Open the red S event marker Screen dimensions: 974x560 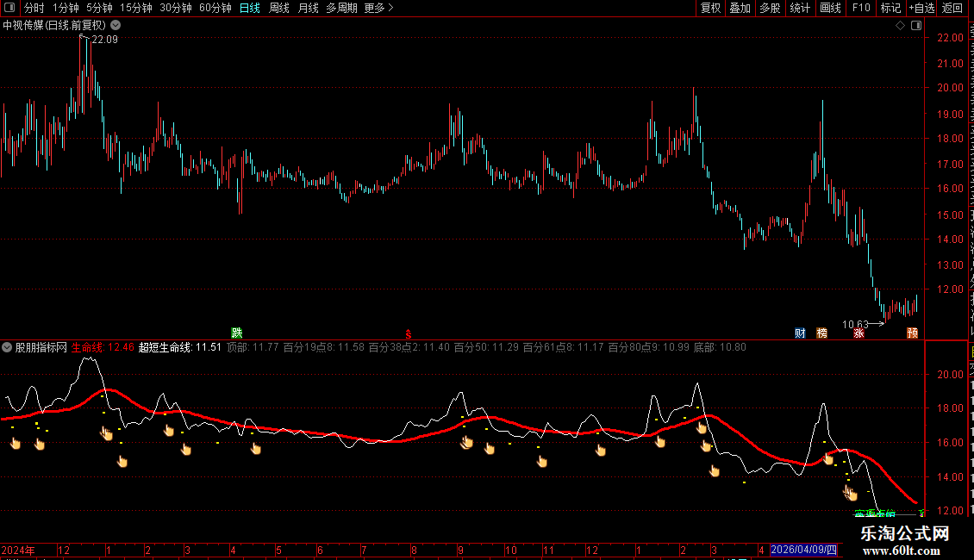[408, 334]
